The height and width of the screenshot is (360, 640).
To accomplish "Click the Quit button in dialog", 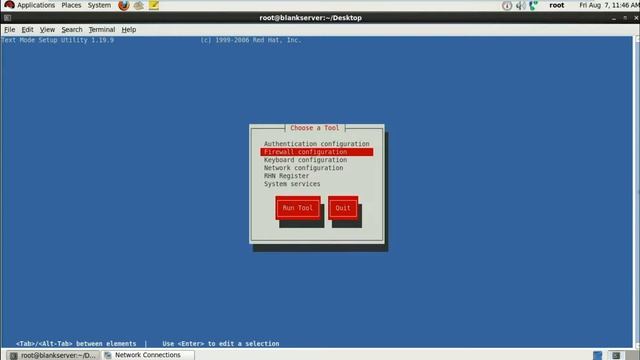I will [343, 208].
